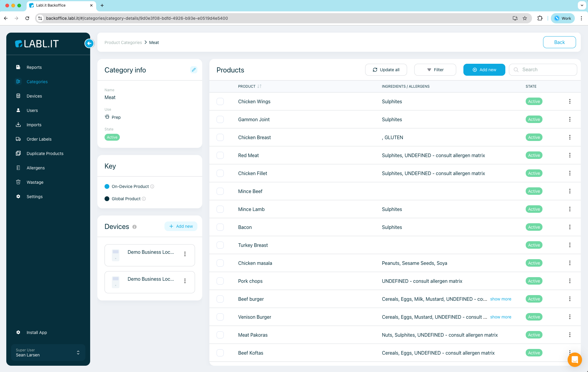
Task: Click the Devices info icon
Action: pos(134,227)
